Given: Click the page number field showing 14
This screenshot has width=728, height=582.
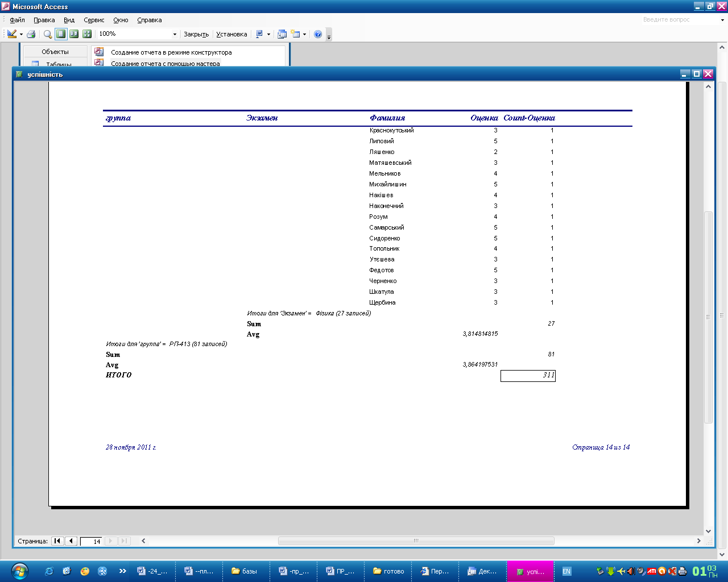Looking at the screenshot, I should 91,542.
